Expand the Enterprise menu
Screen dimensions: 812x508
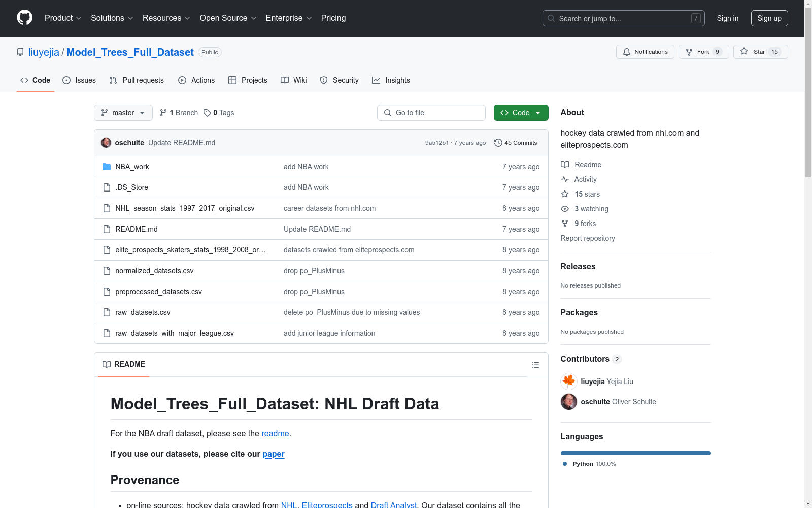(x=289, y=18)
